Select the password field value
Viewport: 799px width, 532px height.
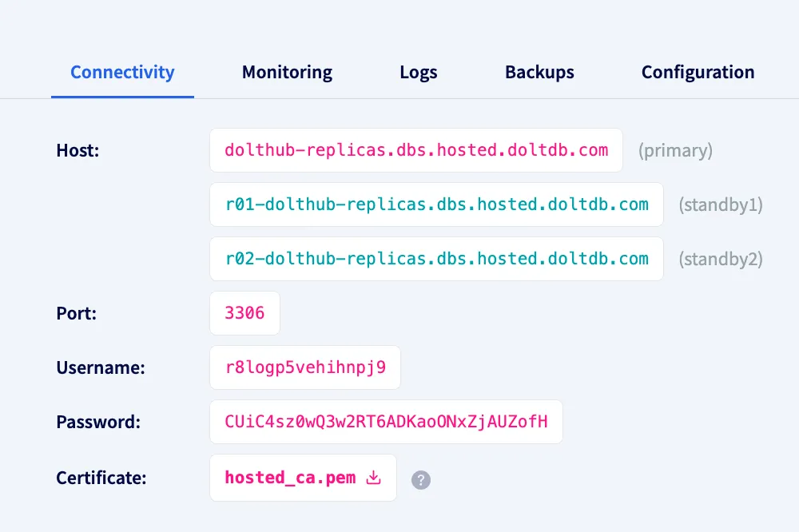tap(386, 422)
